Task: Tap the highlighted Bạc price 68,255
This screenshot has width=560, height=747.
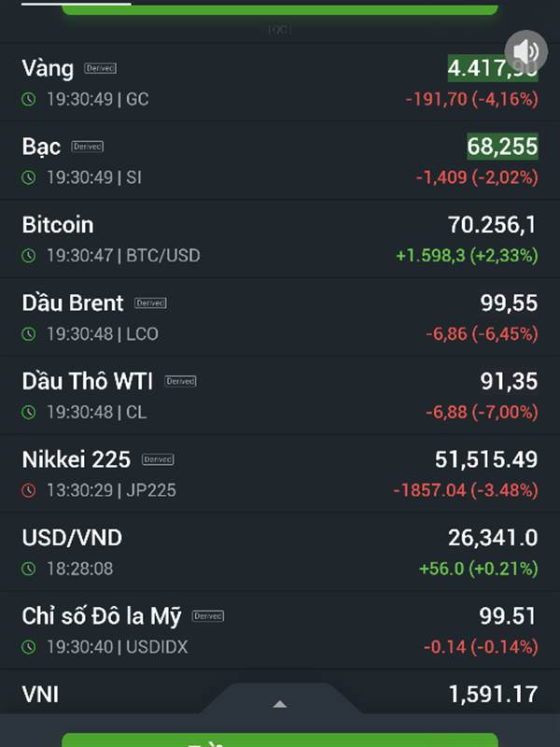Action: (x=502, y=146)
